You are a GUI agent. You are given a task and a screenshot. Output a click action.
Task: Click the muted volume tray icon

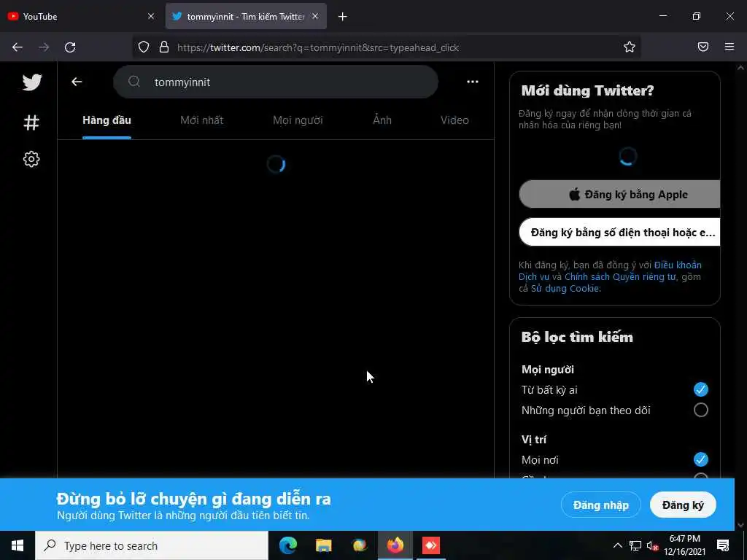[x=653, y=545]
